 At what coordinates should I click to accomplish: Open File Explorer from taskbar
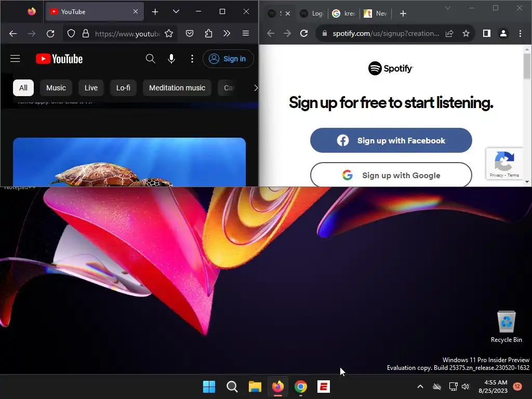[x=255, y=387]
